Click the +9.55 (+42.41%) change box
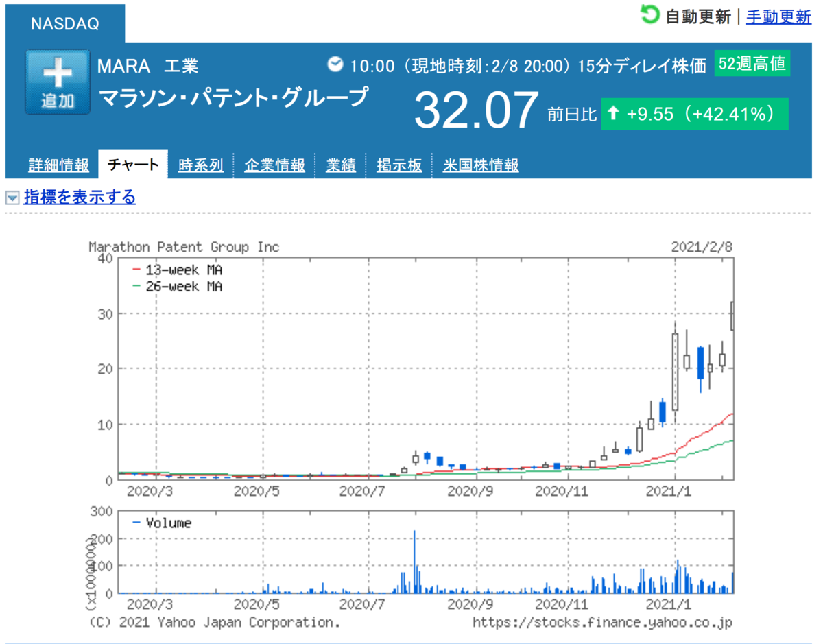Viewport: 823px width, 644px height. coord(695,114)
